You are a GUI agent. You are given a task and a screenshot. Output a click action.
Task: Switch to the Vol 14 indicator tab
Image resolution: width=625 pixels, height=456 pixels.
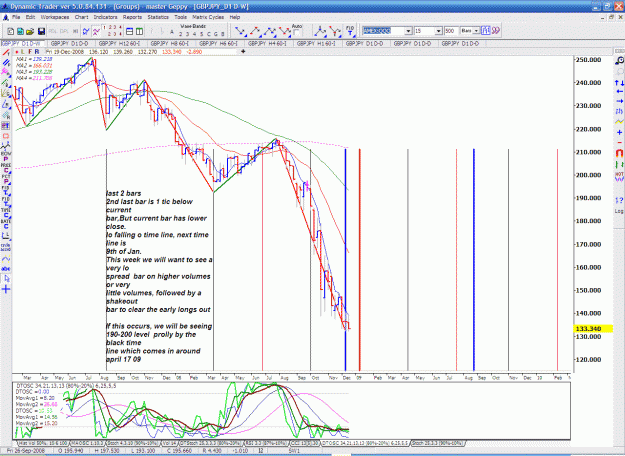tap(170, 443)
